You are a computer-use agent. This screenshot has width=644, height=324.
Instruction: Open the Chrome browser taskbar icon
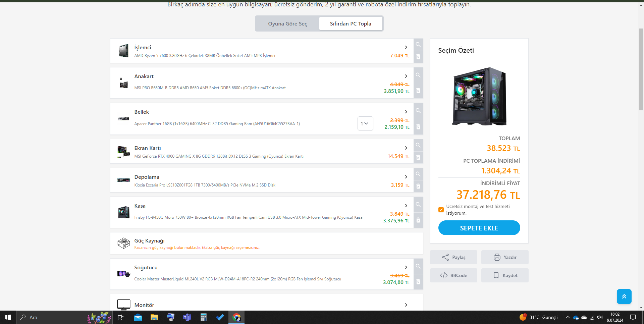coord(236,317)
